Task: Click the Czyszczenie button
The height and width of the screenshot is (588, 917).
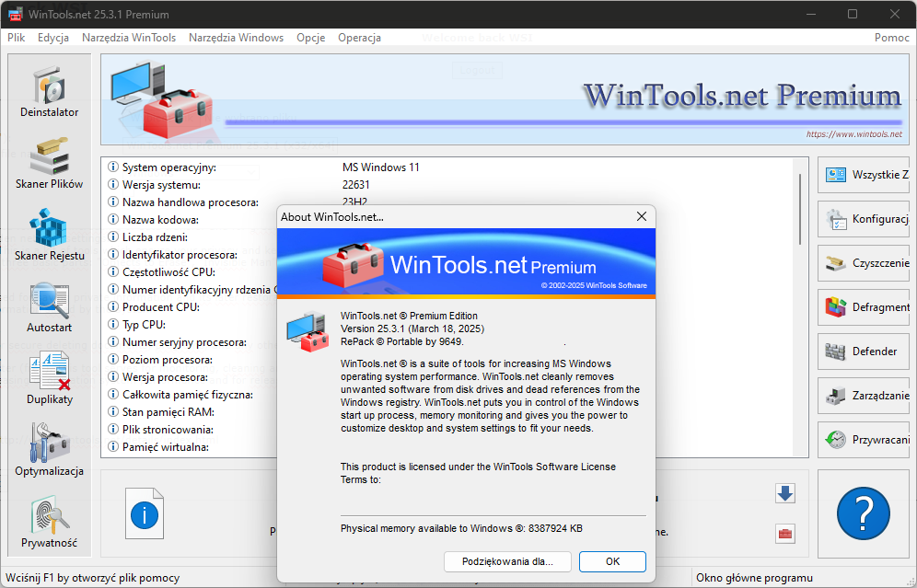Action: point(864,263)
